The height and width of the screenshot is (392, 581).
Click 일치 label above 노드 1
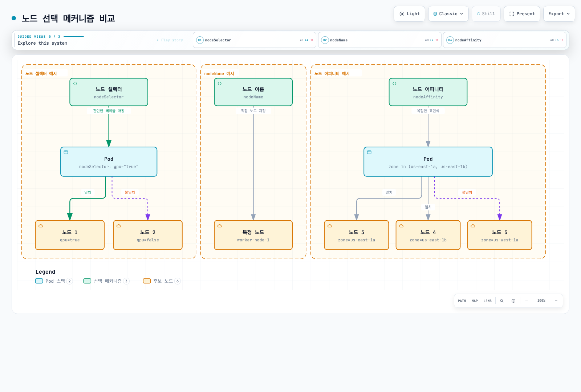pyautogui.click(x=88, y=192)
